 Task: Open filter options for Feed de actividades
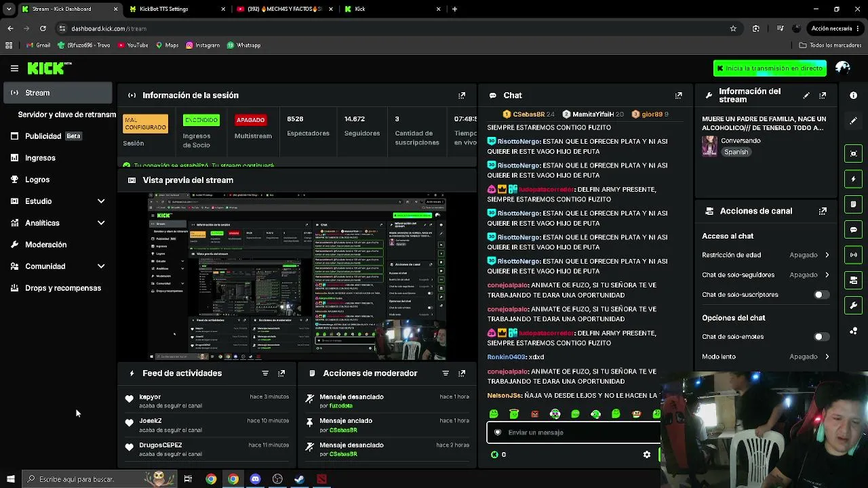tap(265, 373)
